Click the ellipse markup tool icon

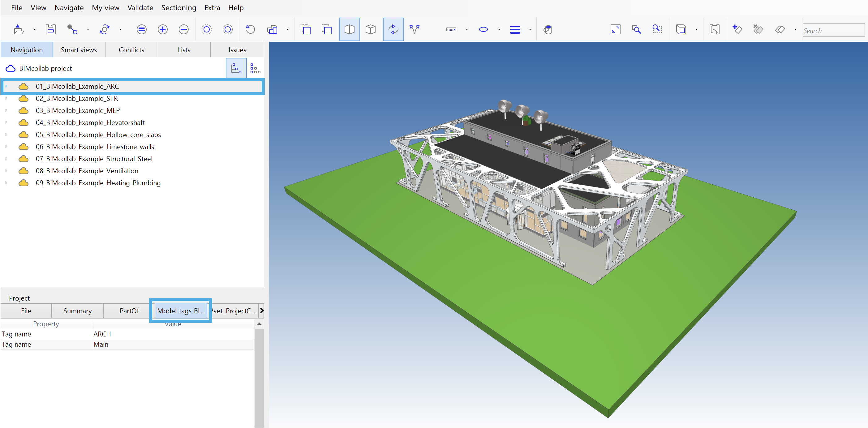click(x=483, y=30)
